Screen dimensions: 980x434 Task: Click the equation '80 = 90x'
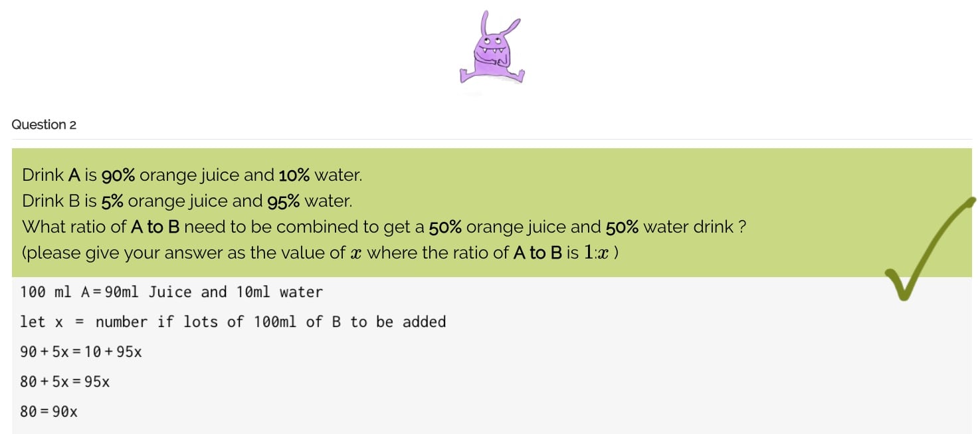point(49,411)
